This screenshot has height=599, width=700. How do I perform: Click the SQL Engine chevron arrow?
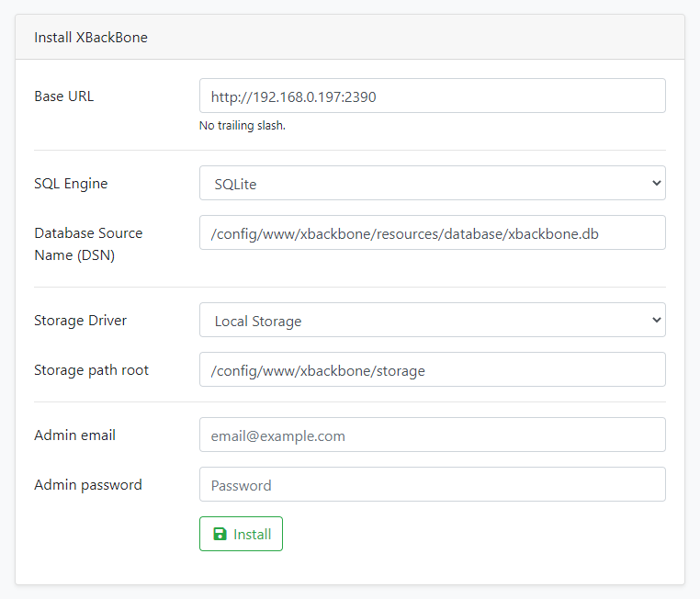(656, 183)
